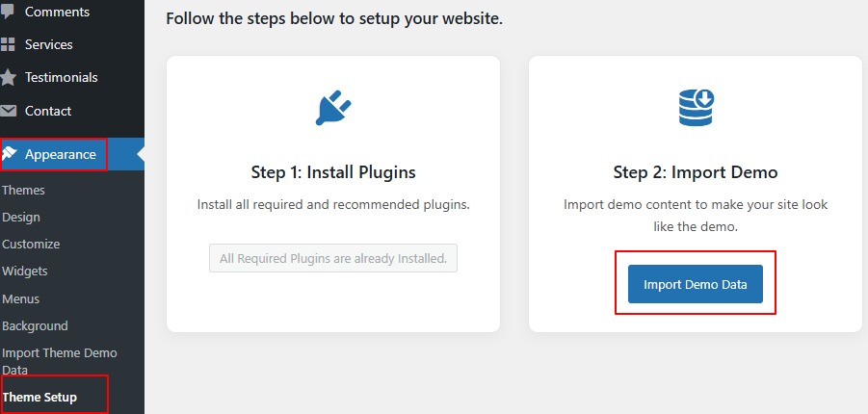868x414 pixels.
Task: Click the database import icon above Step 2
Action: point(696,108)
